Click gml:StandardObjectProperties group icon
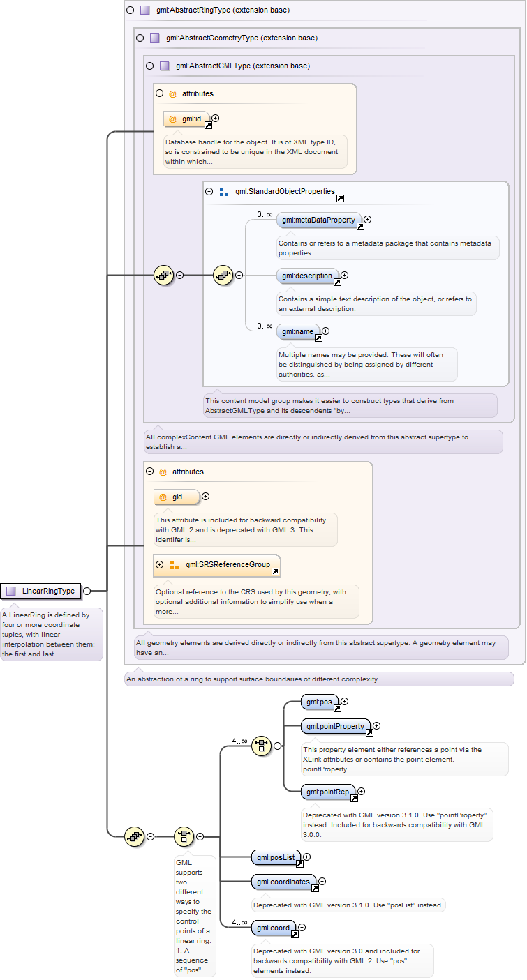Screen dimensions: 527x980 click(x=224, y=191)
